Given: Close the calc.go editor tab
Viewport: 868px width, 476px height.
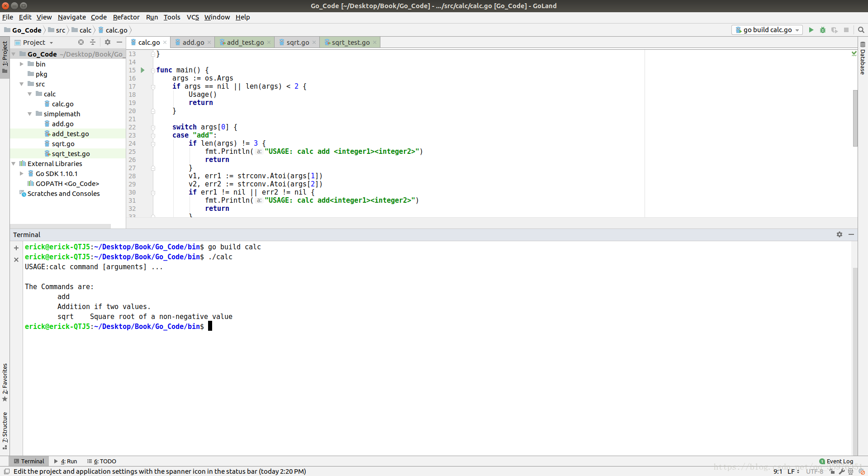Looking at the screenshot, I should coord(165,43).
